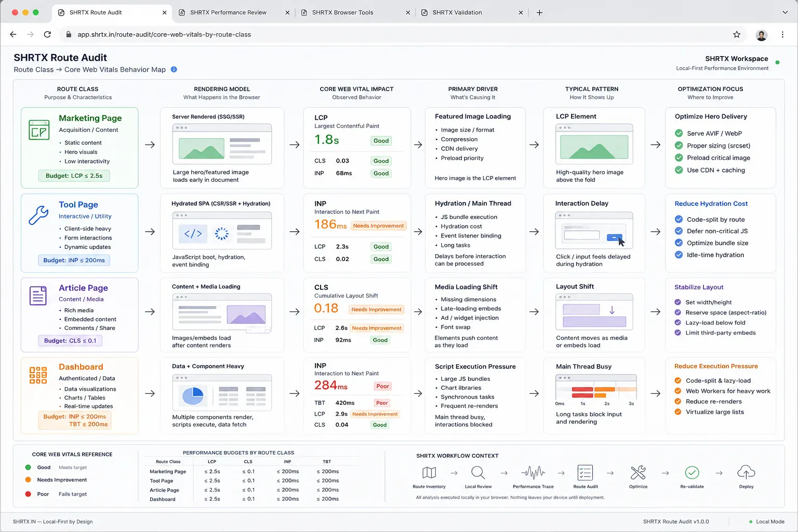Select the Article Page document icon
Image resolution: width=798 pixels, height=532 pixels.
click(38, 296)
